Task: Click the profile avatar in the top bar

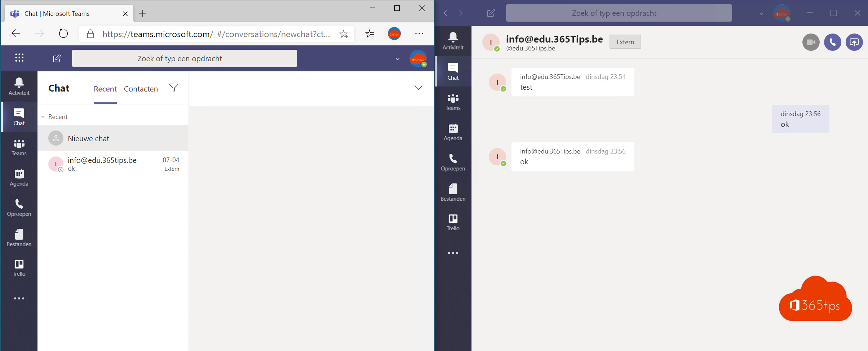Action: (x=418, y=58)
